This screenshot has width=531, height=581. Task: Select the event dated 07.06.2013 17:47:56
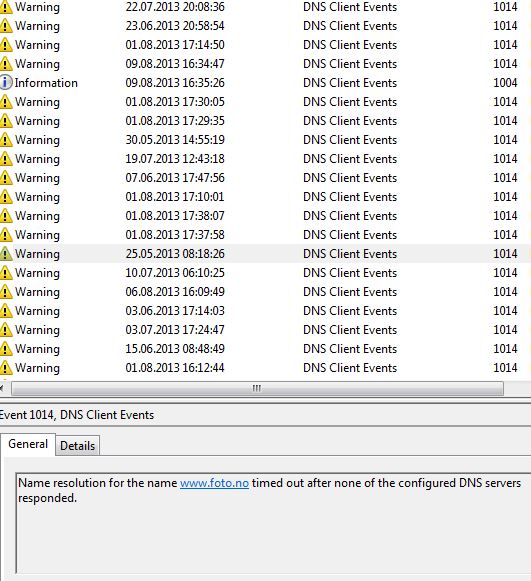[x=265, y=178]
